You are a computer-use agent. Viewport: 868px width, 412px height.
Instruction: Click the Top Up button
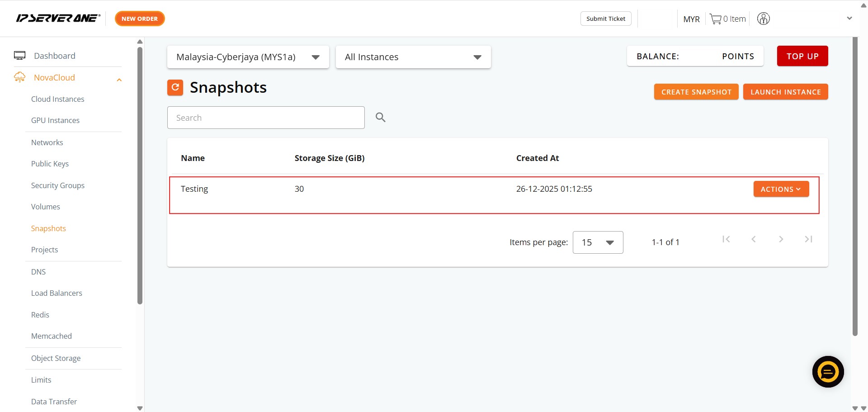coord(802,56)
